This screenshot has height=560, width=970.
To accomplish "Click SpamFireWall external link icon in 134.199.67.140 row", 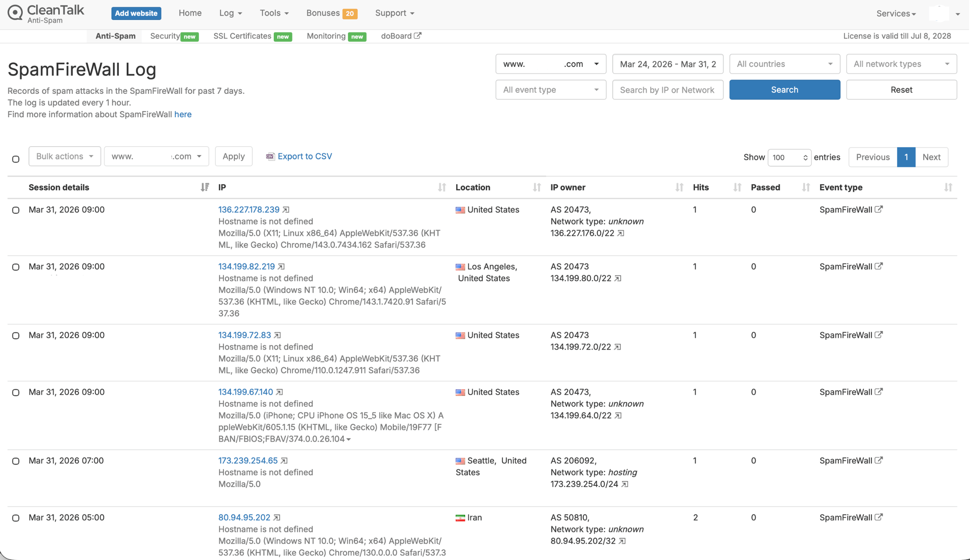I will coord(879,392).
